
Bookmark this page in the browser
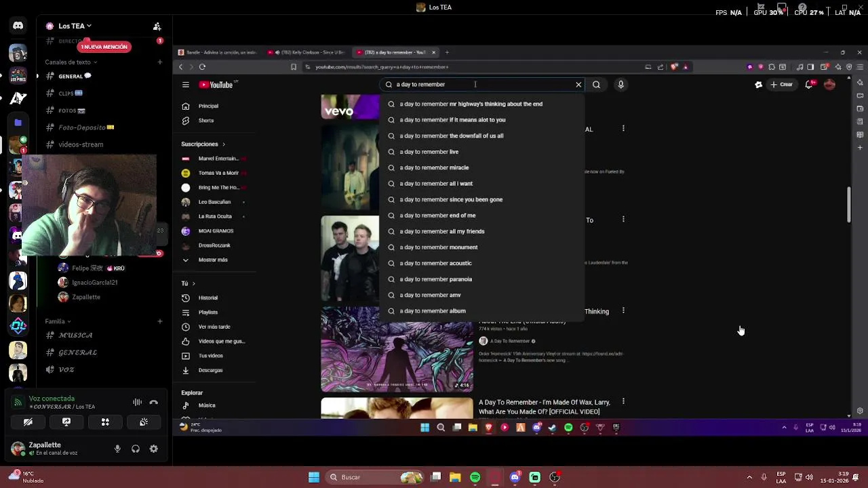293,67
